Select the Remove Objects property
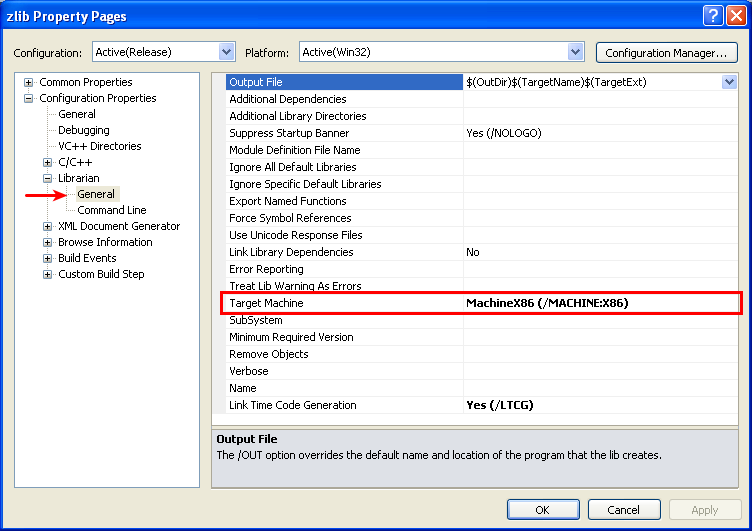The image size is (752, 531). [x=269, y=354]
